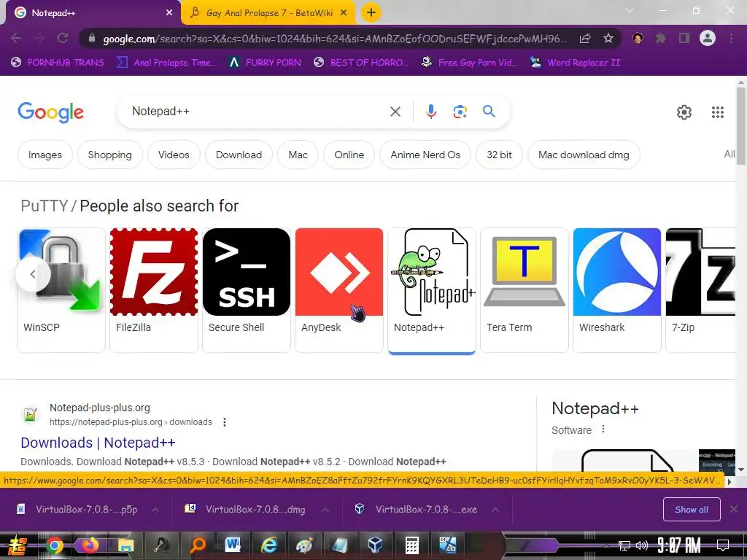Open VirtualBox from the taskbar

click(376, 545)
